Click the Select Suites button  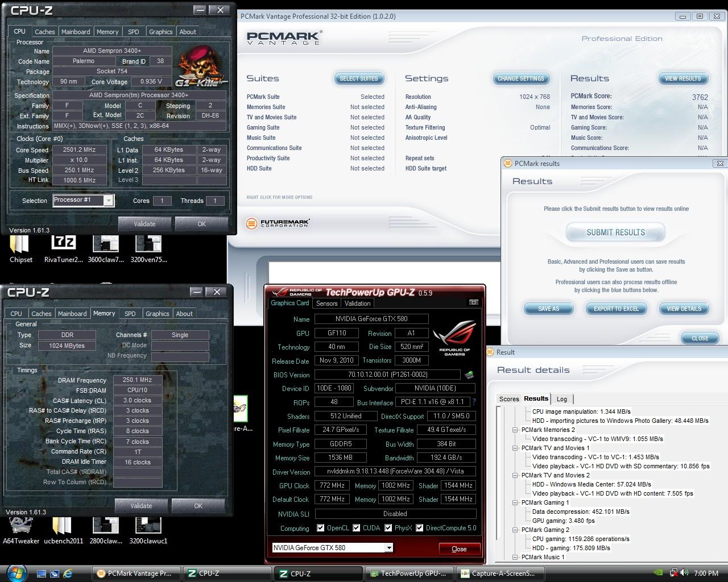tap(359, 78)
